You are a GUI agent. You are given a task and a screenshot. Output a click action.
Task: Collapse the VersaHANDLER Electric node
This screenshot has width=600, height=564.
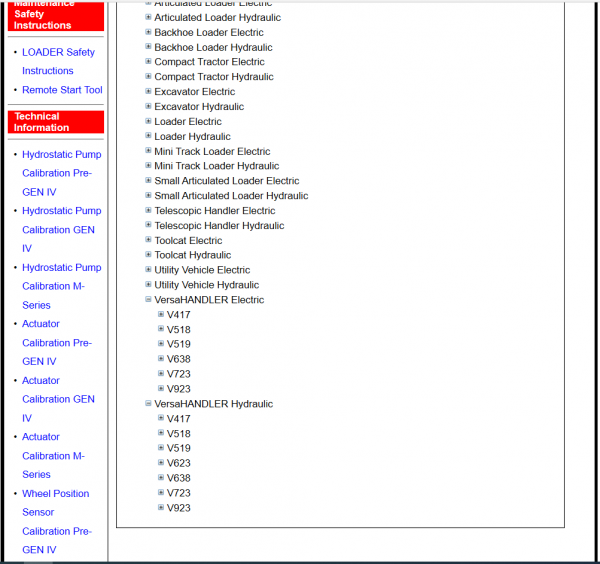(148, 299)
